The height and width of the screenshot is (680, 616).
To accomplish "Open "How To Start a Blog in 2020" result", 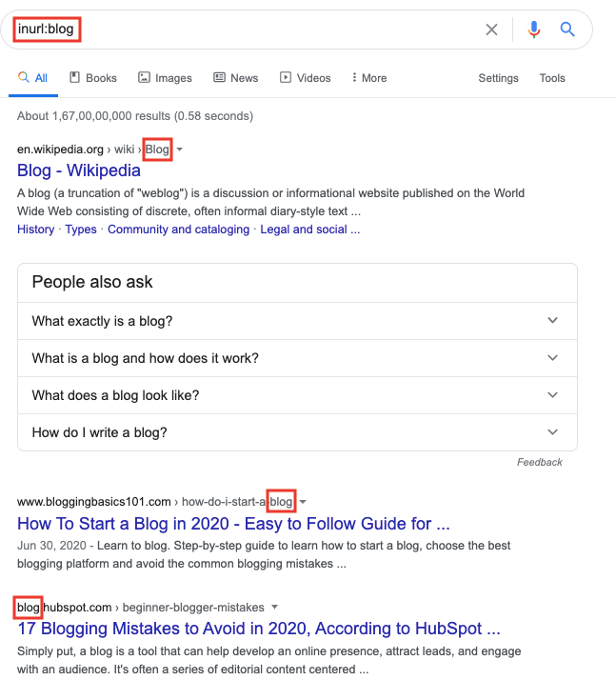I will [x=233, y=523].
